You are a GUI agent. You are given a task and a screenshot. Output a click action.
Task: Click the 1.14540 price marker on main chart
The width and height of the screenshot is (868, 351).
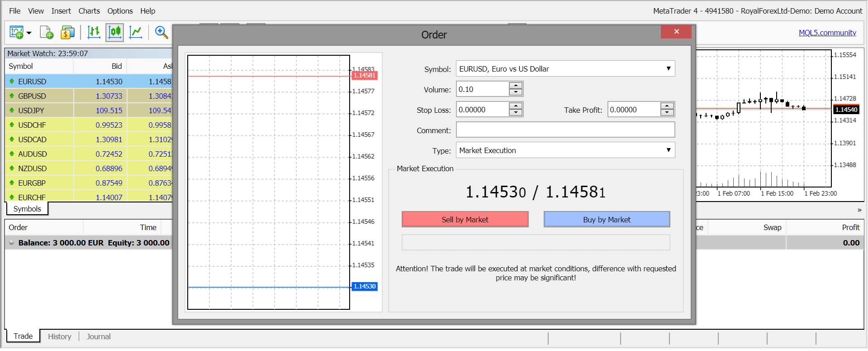(x=846, y=110)
